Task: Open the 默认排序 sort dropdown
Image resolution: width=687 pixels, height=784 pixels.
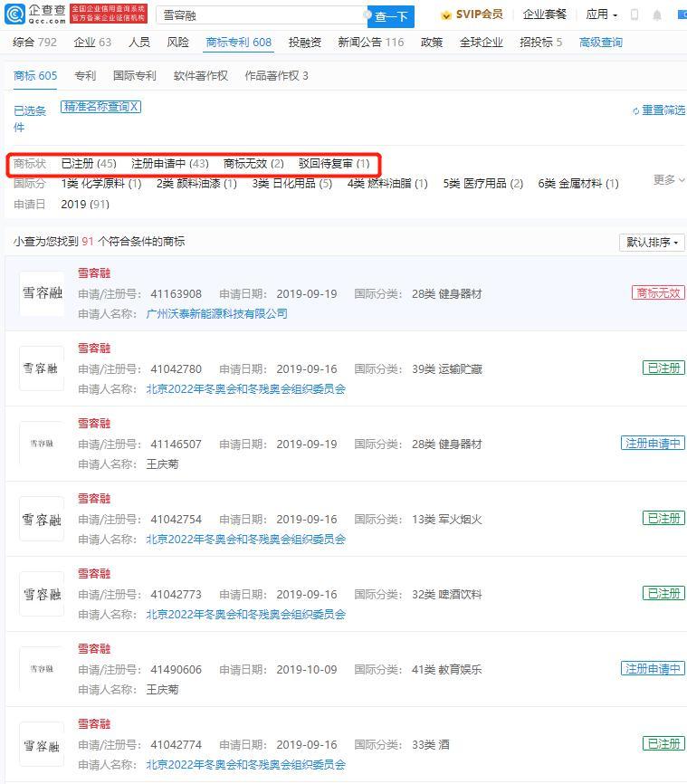Action: 652,243
